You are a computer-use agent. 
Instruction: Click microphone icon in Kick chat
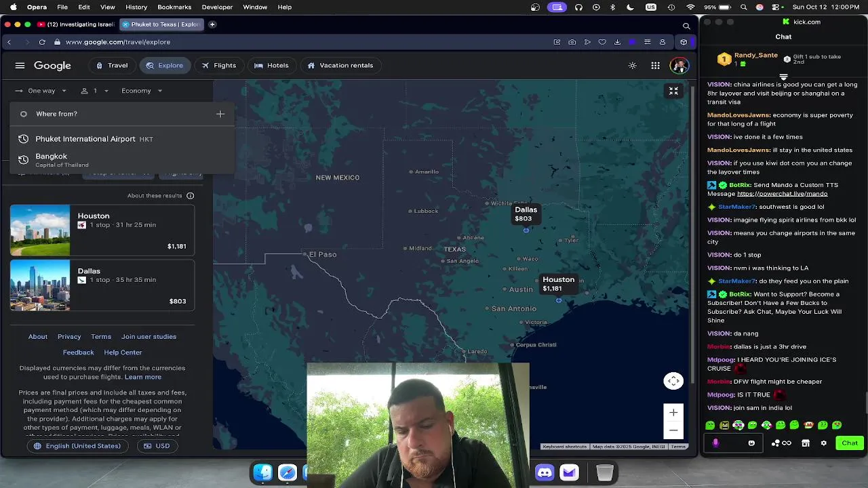pyautogui.click(x=715, y=443)
